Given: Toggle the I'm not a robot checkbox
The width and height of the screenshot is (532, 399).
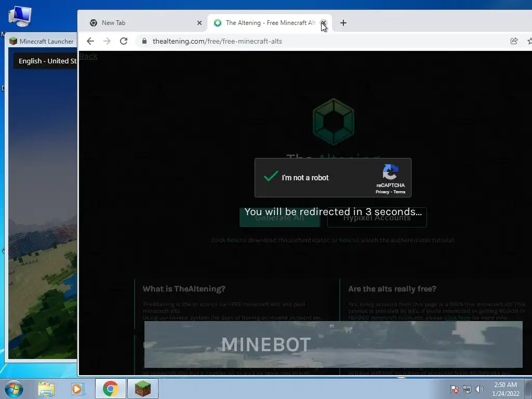Looking at the screenshot, I should [x=271, y=176].
